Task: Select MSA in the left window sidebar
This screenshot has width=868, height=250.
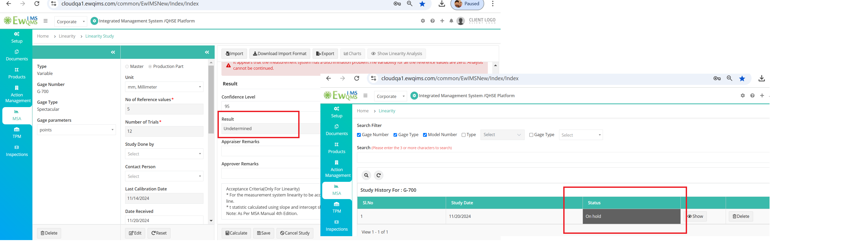Action: coord(16,115)
